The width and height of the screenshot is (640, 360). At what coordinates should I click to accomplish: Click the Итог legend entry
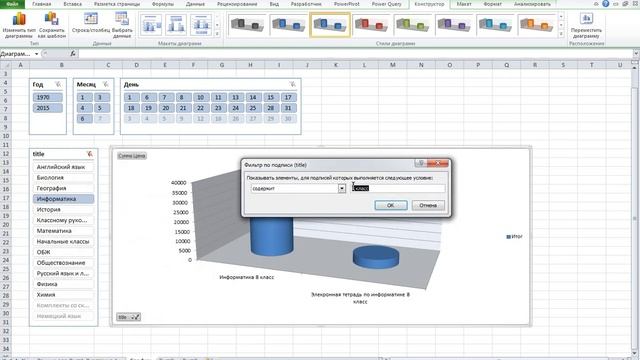(515, 236)
